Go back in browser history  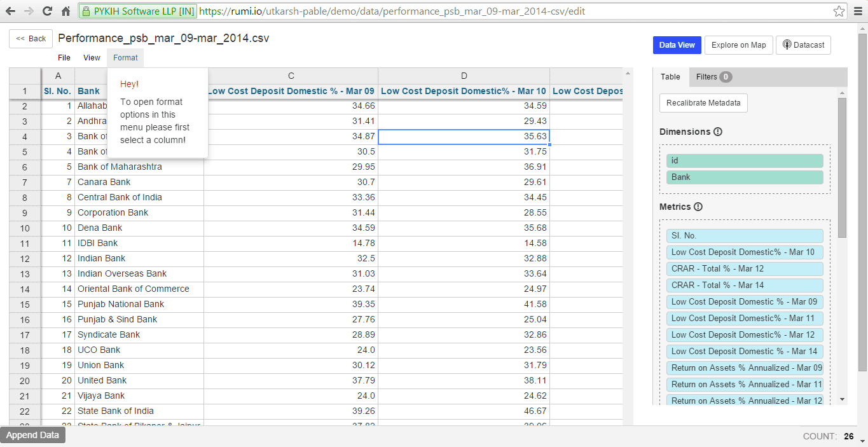pos(11,11)
